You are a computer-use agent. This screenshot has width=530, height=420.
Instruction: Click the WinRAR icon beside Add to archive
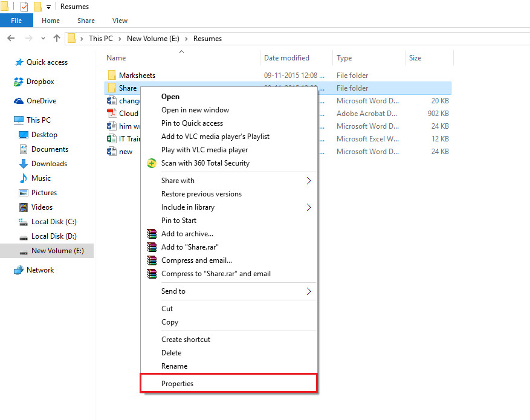point(152,234)
